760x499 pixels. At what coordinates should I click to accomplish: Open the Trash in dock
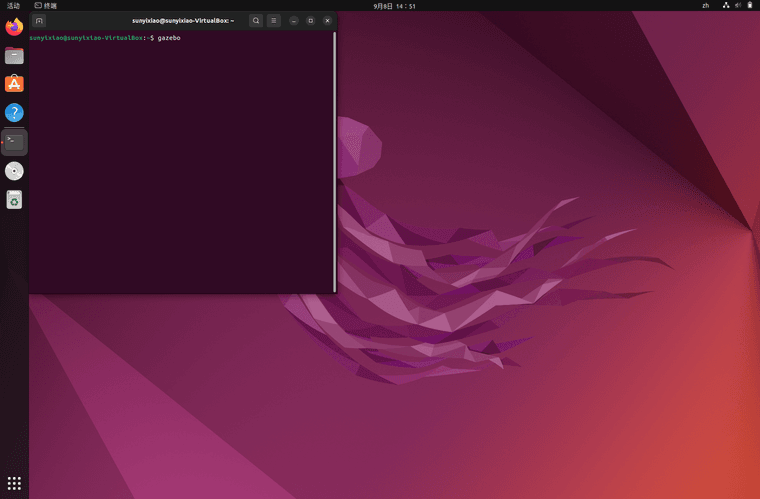pyautogui.click(x=14, y=200)
